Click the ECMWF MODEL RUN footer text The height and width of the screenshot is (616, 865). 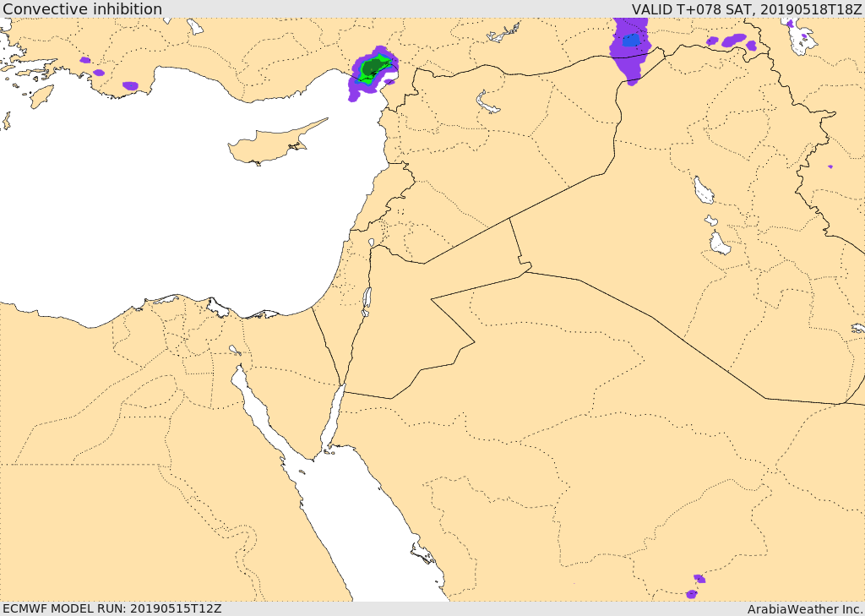click(112, 608)
